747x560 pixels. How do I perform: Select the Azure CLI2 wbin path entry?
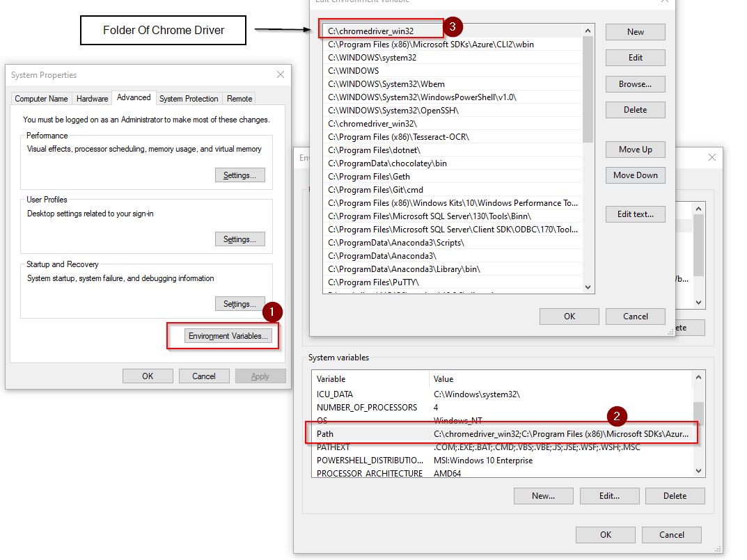click(453, 45)
